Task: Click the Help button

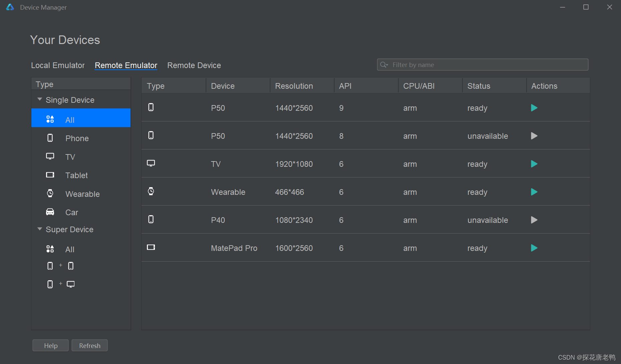Action: [50, 345]
